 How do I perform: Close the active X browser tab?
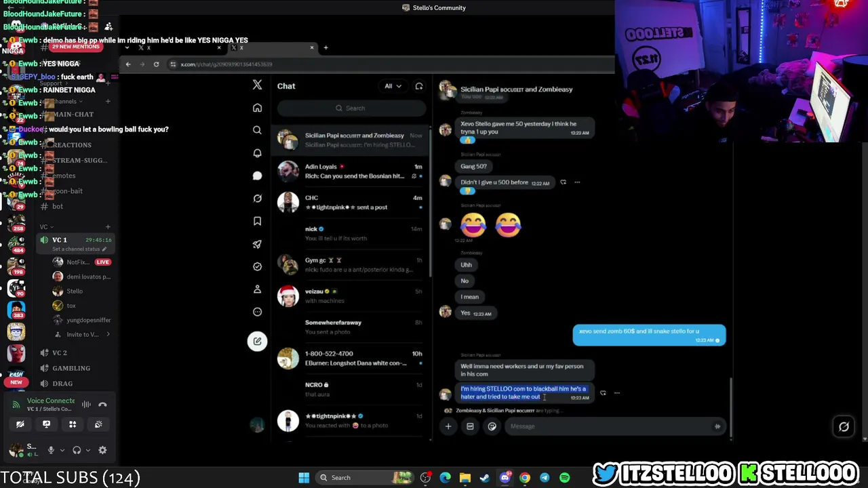coord(312,47)
